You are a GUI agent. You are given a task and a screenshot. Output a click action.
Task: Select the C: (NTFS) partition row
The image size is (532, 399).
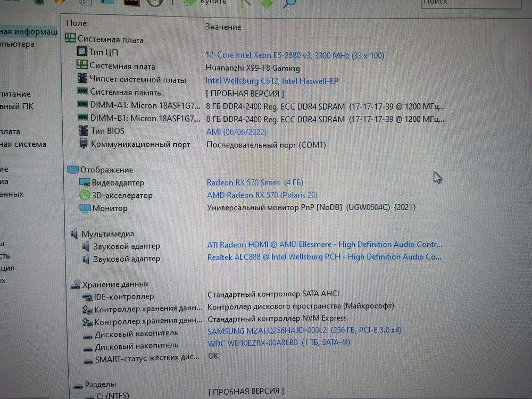click(x=113, y=396)
